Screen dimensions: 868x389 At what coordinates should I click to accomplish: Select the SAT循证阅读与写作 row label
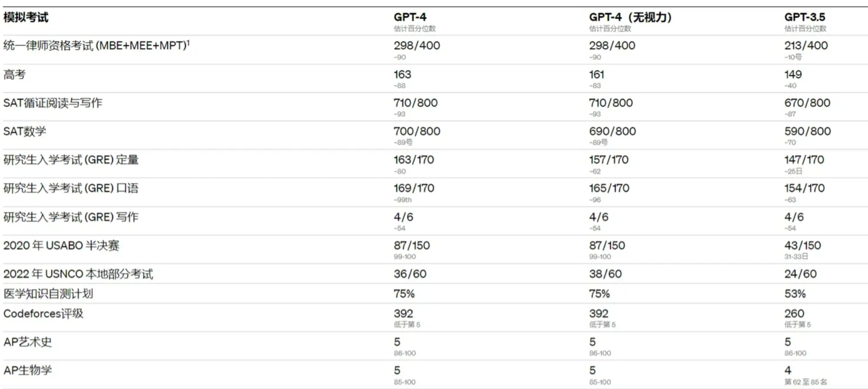tap(53, 103)
